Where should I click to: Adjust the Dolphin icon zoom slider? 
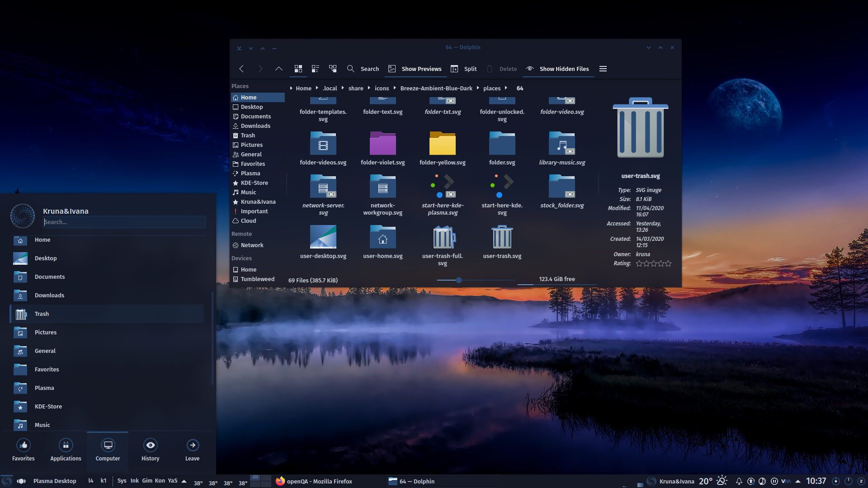(x=458, y=280)
